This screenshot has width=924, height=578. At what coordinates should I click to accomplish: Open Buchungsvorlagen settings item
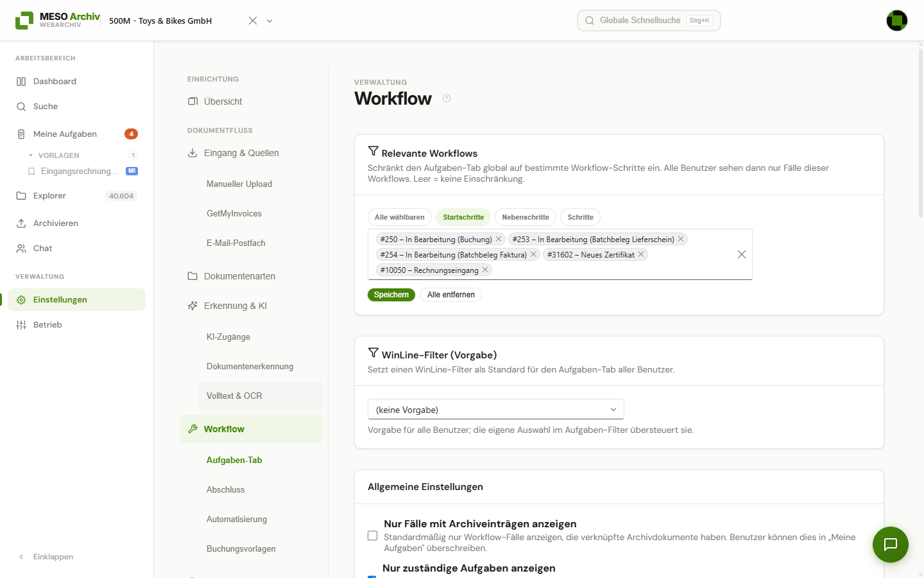point(261,548)
